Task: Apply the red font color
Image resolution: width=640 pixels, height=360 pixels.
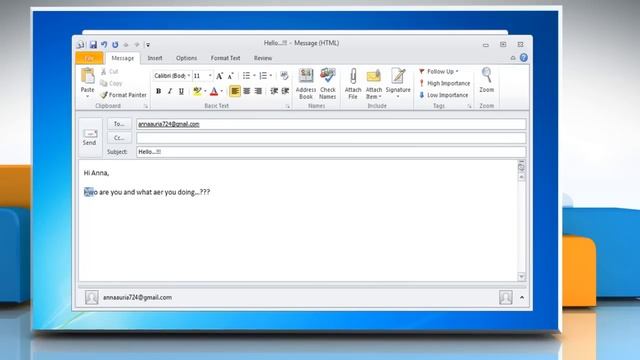Action: pos(214,91)
